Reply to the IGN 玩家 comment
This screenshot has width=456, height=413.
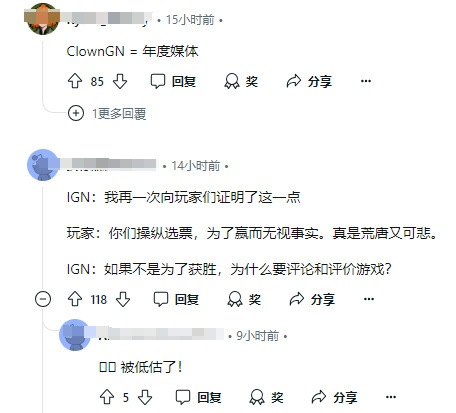176,299
